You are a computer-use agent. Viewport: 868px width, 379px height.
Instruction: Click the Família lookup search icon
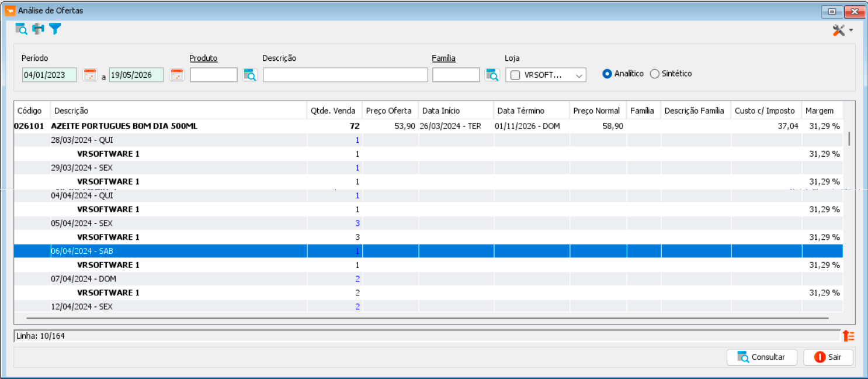[x=492, y=75]
